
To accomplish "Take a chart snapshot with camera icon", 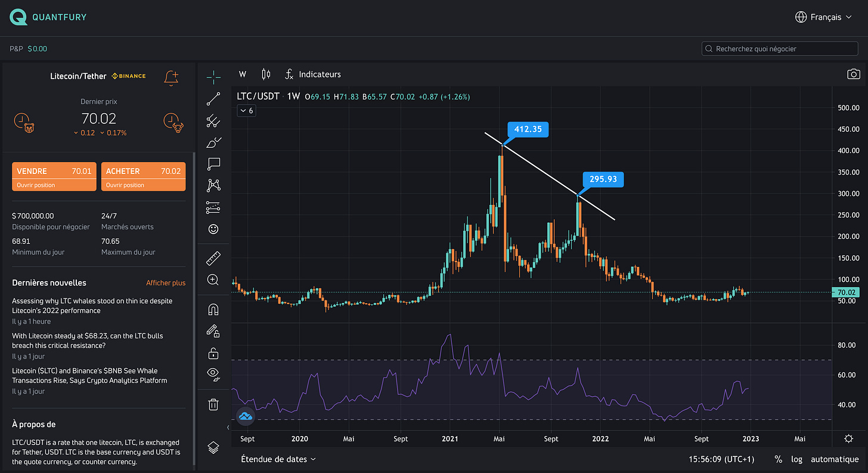I will (854, 74).
